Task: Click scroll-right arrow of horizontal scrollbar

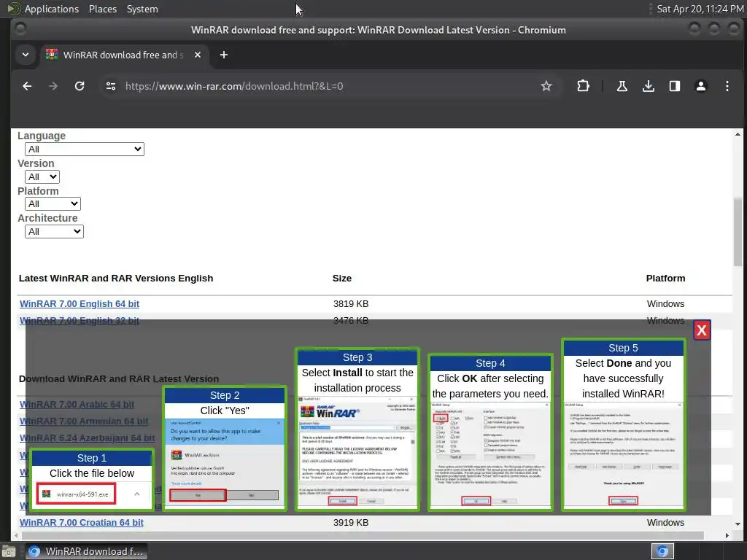Action: click(x=727, y=535)
